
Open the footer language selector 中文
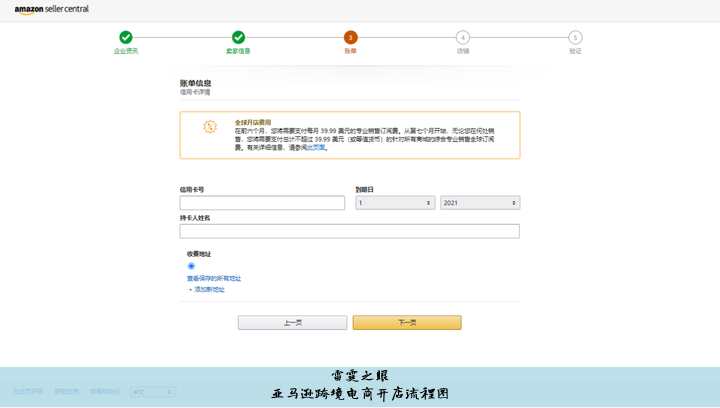point(152,392)
